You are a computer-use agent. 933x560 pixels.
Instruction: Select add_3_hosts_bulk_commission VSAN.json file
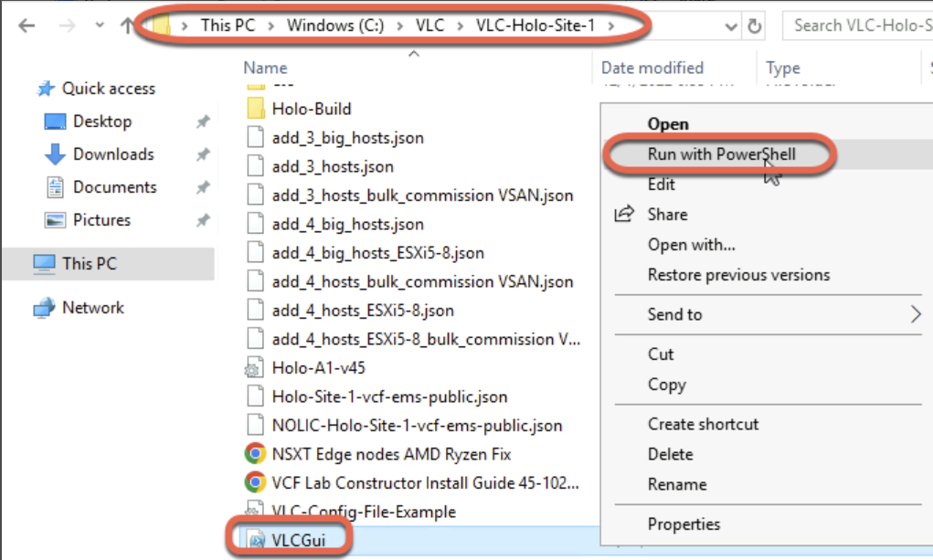[x=422, y=195]
